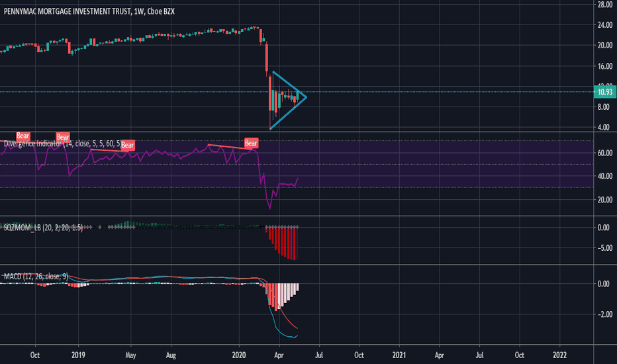
Task: Click the Aug label on time axis
Action: [x=171, y=355]
